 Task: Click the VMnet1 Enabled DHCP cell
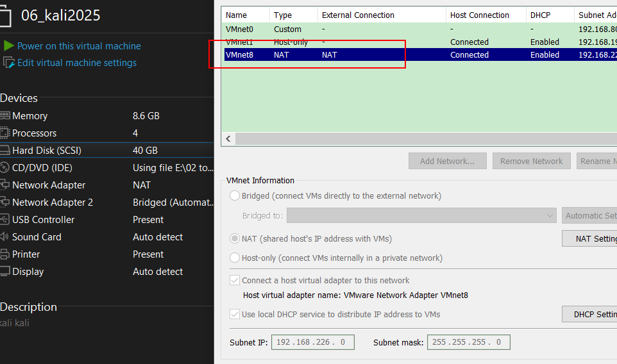[545, 42]
